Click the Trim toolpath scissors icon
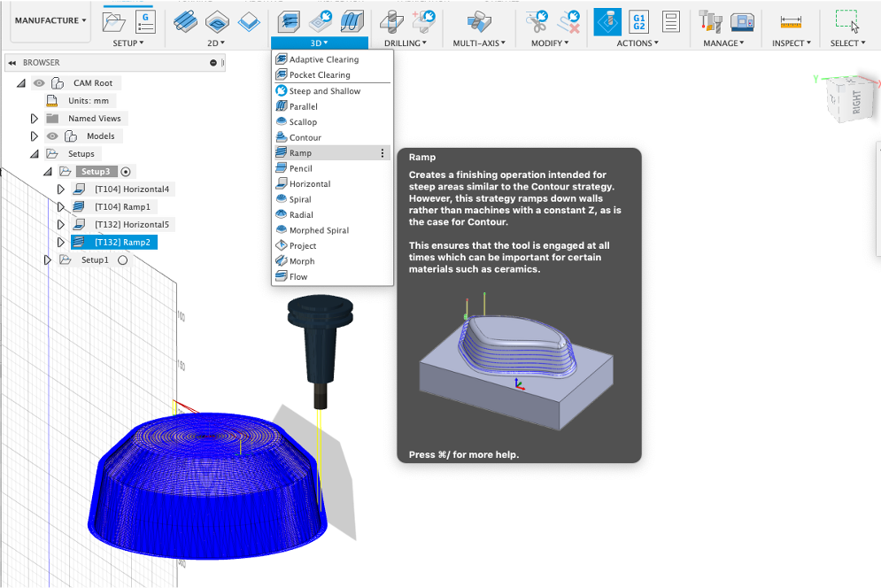This screenshot has height=588, width=881. (x=537, y=22)
